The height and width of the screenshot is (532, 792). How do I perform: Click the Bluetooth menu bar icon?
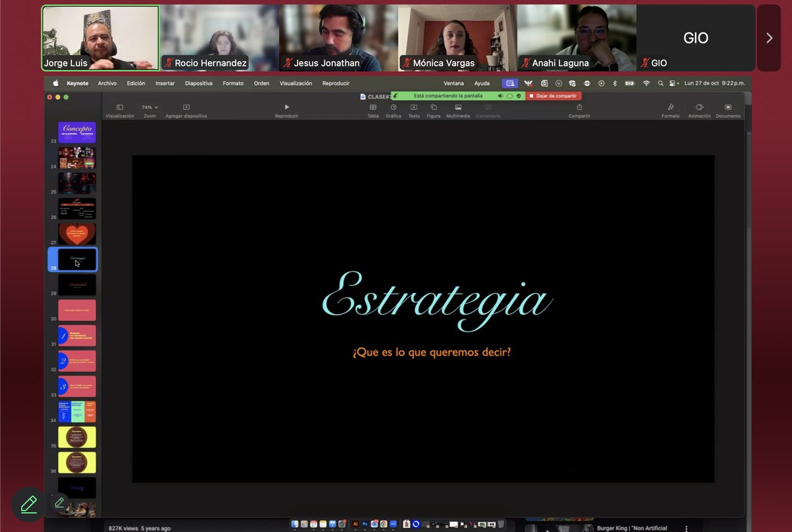[614, 83]
